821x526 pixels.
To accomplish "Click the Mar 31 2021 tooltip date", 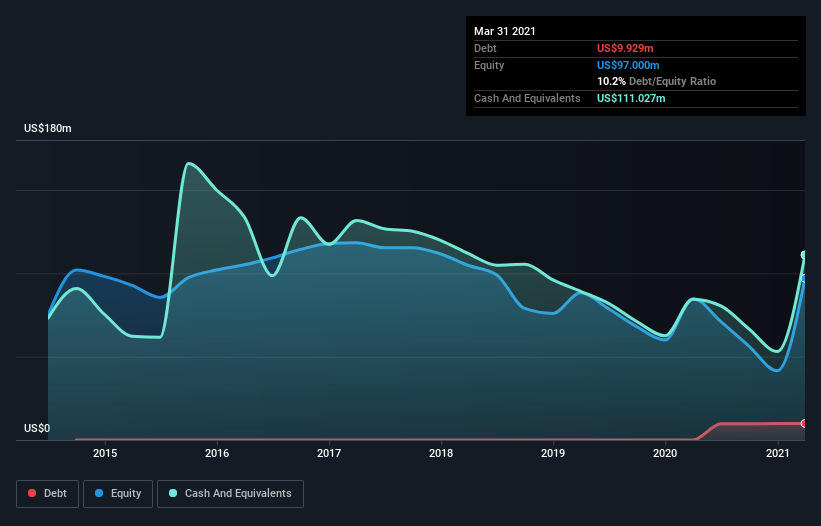I will click(505, 31).
